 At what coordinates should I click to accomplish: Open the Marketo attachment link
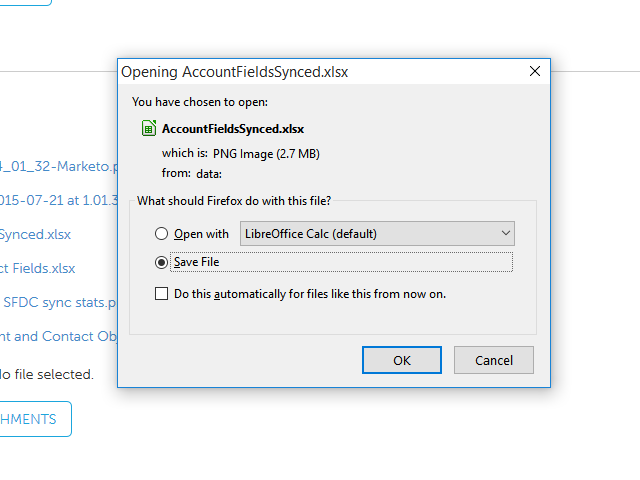60,167
